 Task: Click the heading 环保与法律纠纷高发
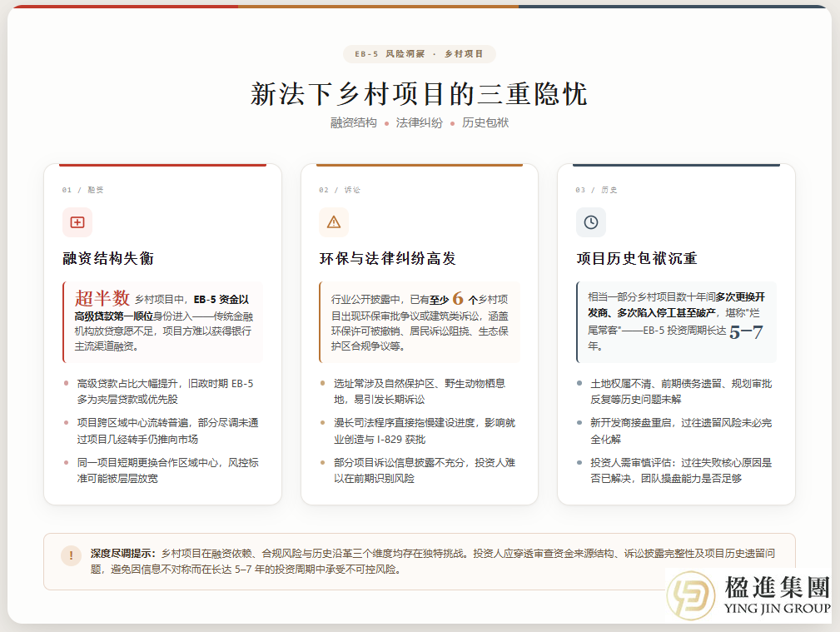(x=388, y=258)
